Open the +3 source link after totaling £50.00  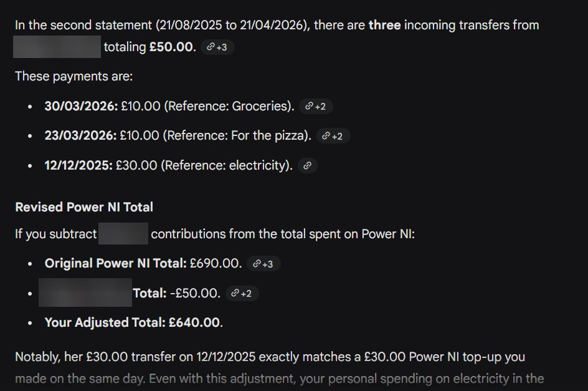[x=217, y=47]
